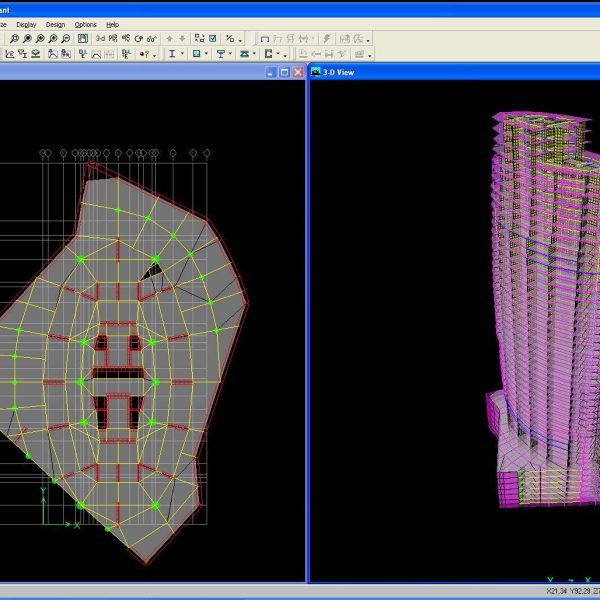This screenshot has height=600, width=600.
Task: Expand the joint query dropdown arrow
Action: click(156, 54)
